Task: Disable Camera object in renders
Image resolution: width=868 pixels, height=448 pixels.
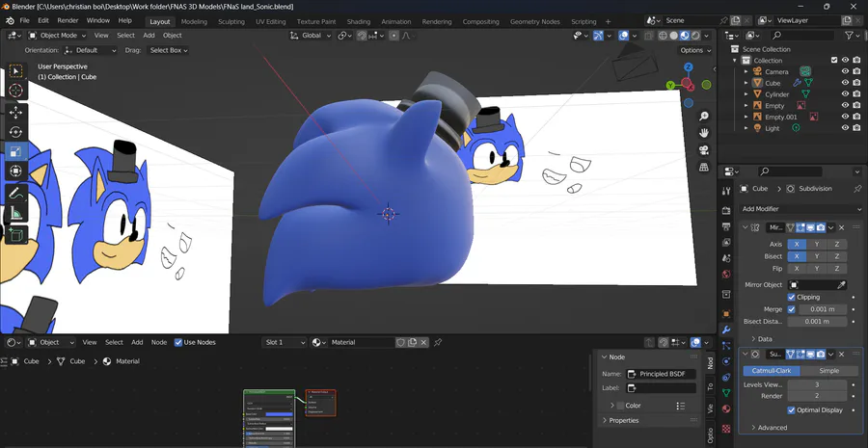Action: pos(857,71)
